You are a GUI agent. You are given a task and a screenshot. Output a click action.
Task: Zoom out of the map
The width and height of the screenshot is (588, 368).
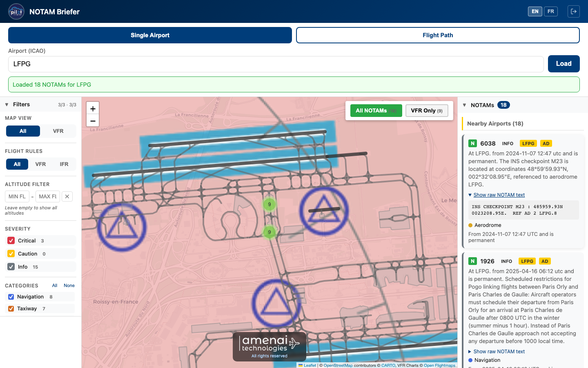click(93, 120)
